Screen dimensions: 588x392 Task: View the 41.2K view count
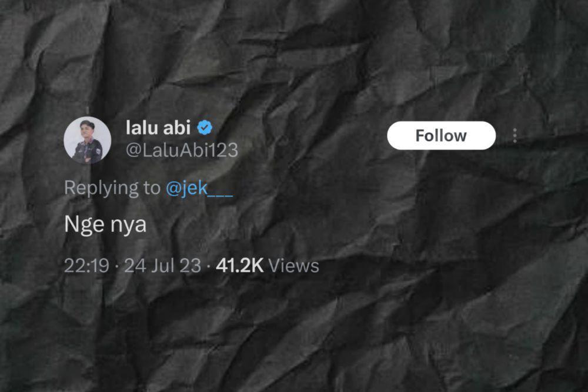click(268, 266)
